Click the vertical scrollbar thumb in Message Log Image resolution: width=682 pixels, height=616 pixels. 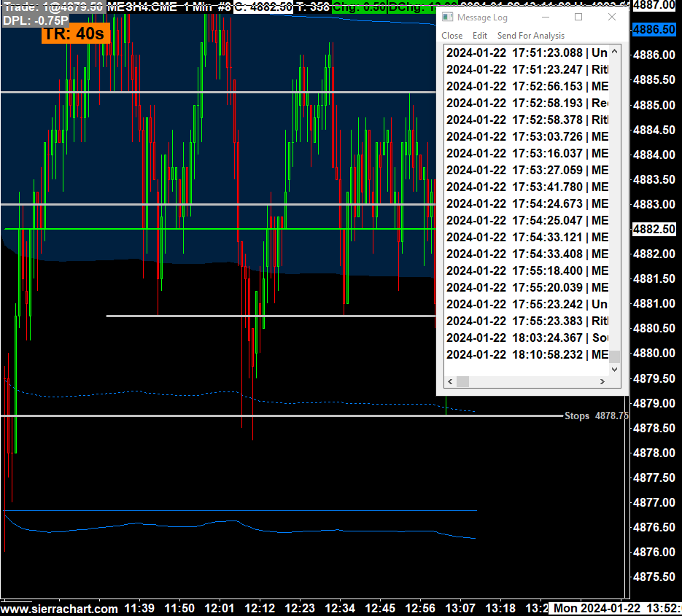(x=615, y=356)
